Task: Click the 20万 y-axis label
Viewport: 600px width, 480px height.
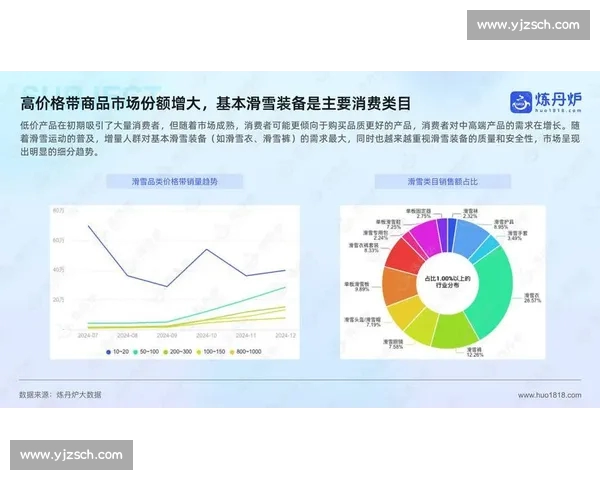Action: [59, 300]
